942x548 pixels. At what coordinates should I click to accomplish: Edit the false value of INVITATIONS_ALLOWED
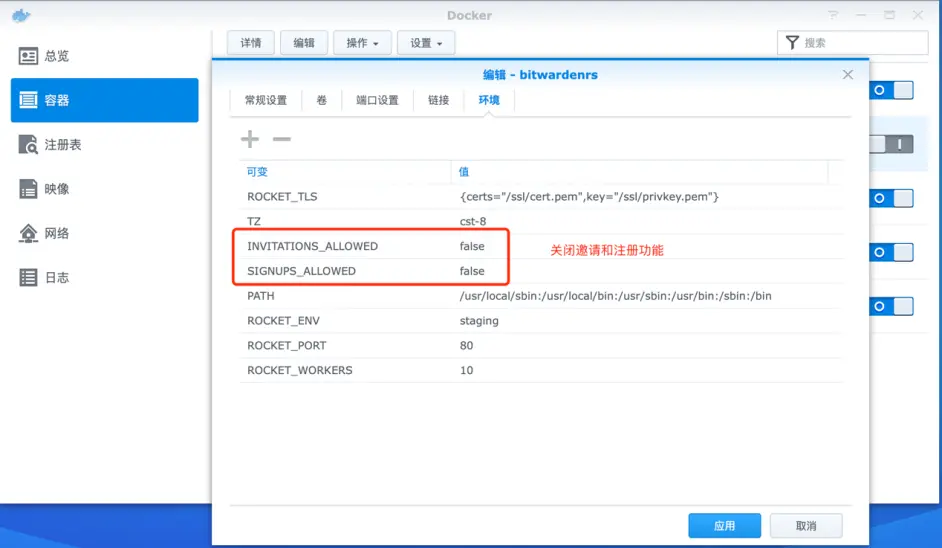pos(472,246)
